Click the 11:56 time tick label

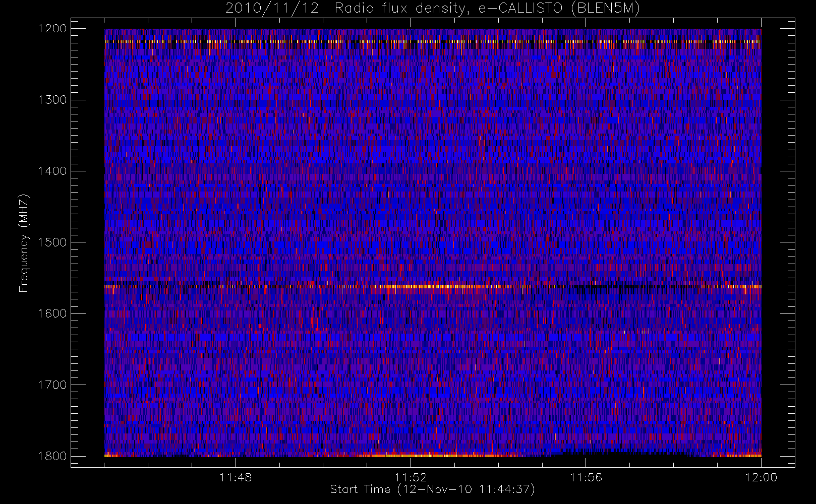coord(586,477)
